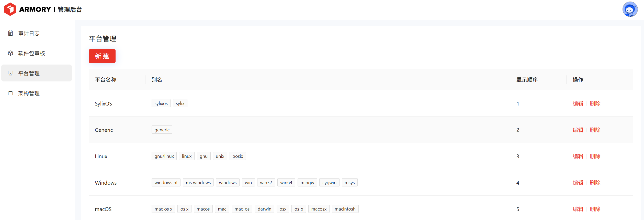Viewport: 644px width, 220px height.
Task: Go to 软件包审核 in sidebar
Action: (x=31, y=53)
